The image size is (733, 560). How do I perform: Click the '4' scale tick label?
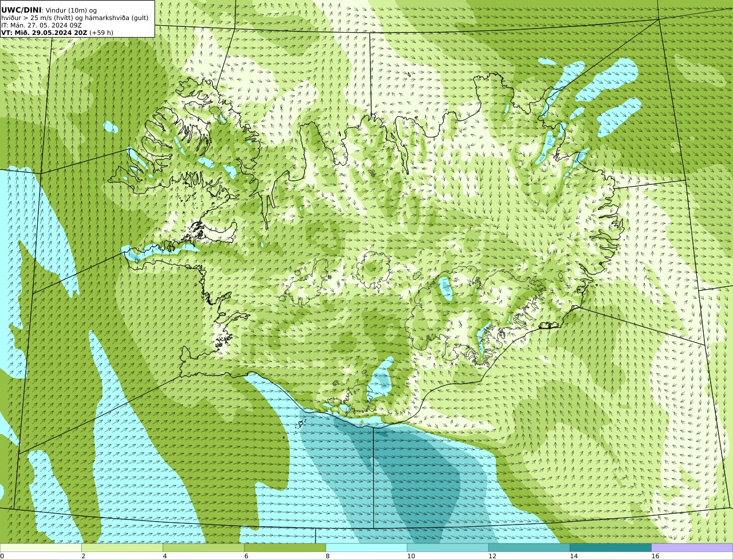pos(165,556)
